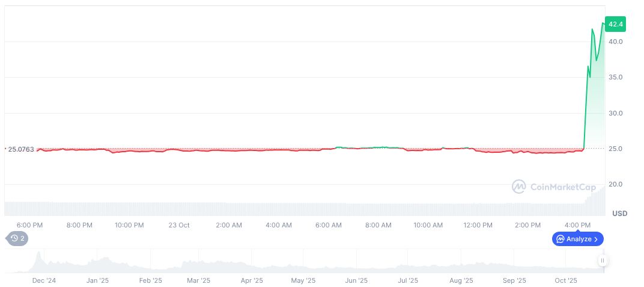Viewport: 644px width, 287px height.
Task: Open the CoinMarketCap watermark text link
Action: pyautogui.click(x=563, y=187)
